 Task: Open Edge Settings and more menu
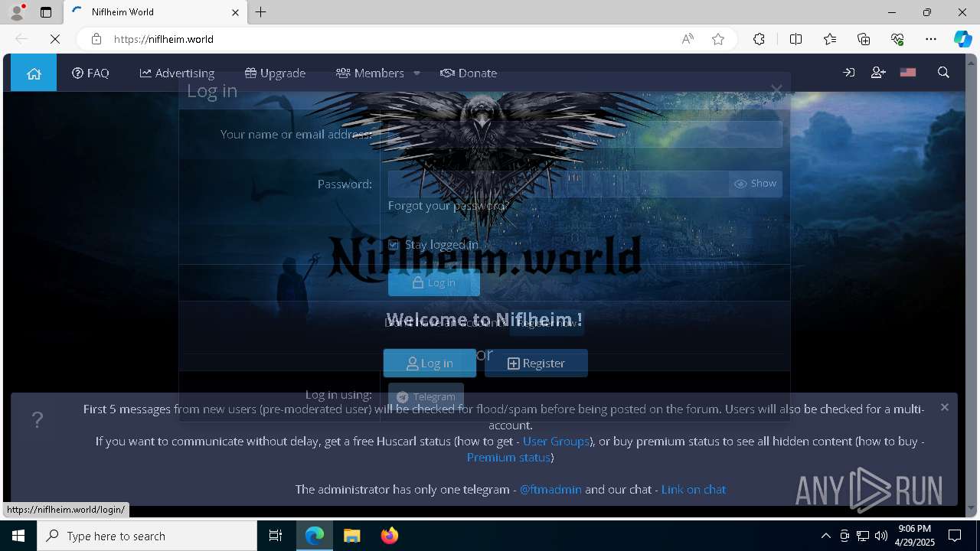coord(931,39)
